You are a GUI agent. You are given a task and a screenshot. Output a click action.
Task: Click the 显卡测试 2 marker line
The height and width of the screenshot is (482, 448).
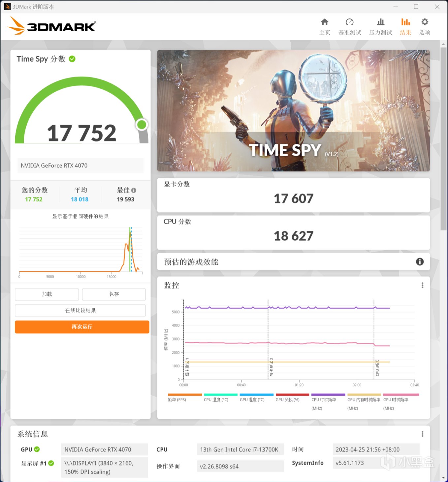click(x=268, y=340)
